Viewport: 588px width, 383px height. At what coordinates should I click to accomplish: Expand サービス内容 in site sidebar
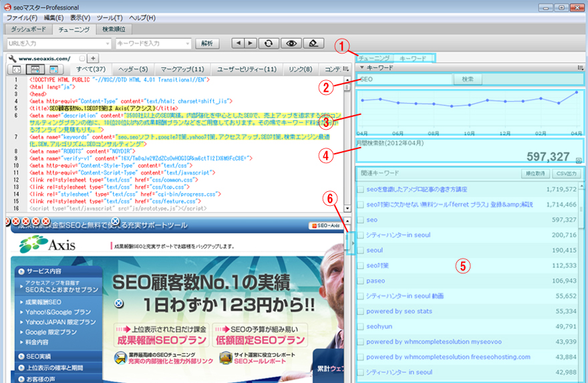(21, 271)
